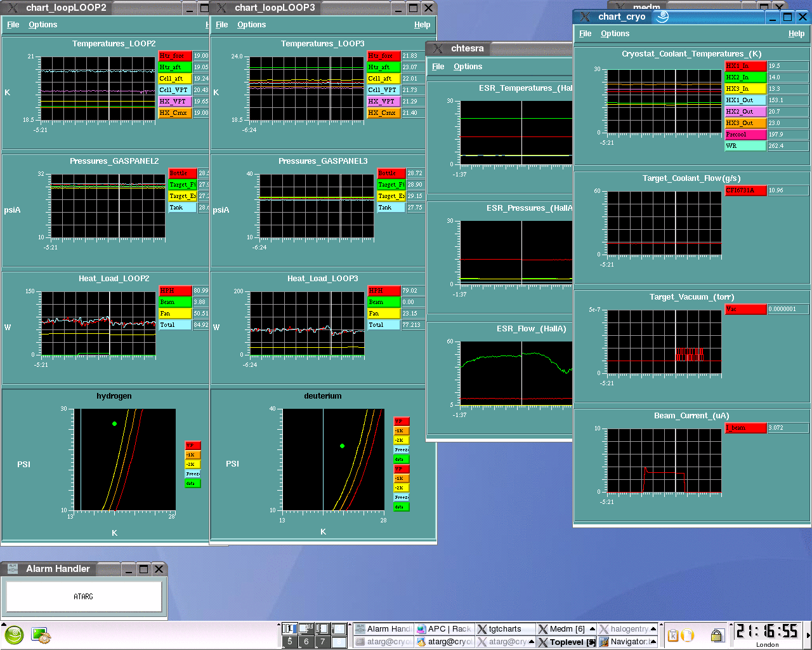The image size is (812, 650).
Task: Open the green SUSE start menu
Action: point(14,635)
